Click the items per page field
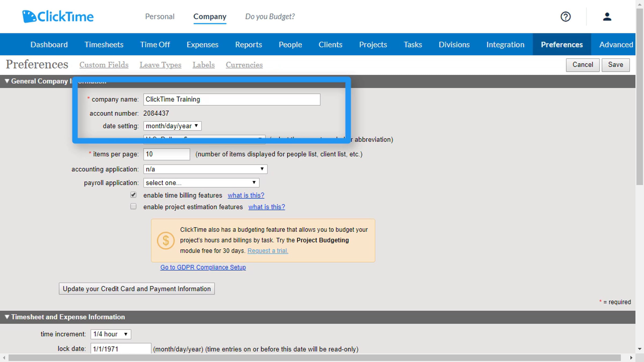This screenshot has width=644, height=362. point(167,154)
